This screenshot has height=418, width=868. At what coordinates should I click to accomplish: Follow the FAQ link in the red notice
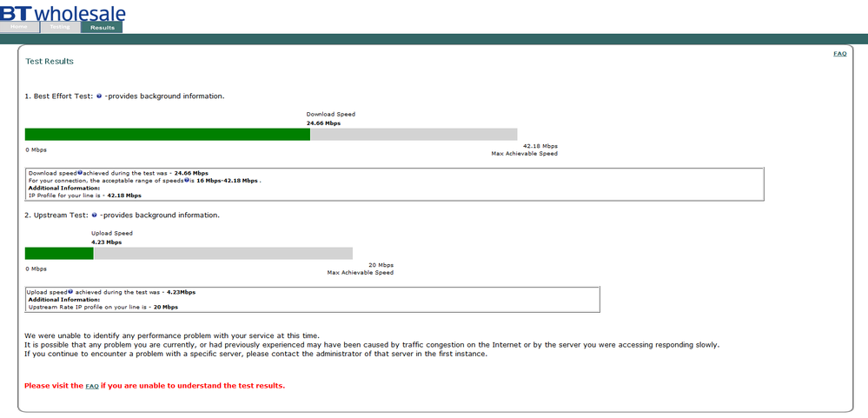(x=92, y=386)
